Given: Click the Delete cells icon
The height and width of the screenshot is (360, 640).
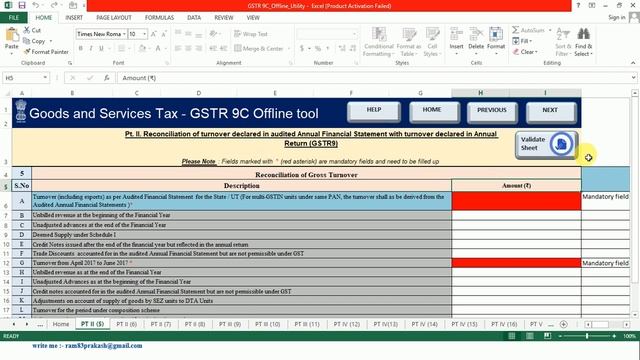Looking at the screenshot, I should click(476, 34).
